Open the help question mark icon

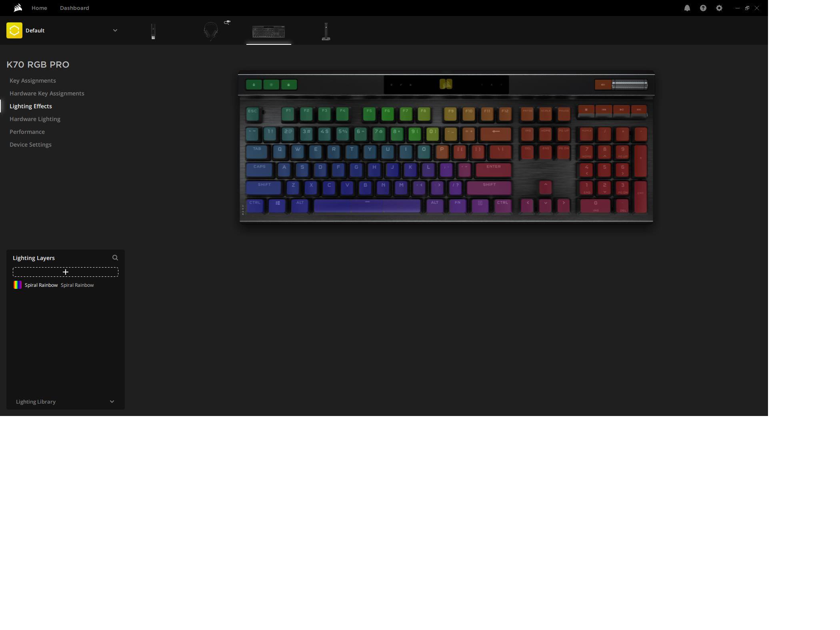coord(703,8)
